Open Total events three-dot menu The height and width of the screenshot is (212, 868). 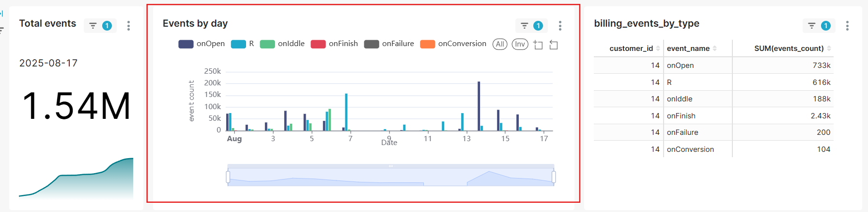tap(128, 26)
